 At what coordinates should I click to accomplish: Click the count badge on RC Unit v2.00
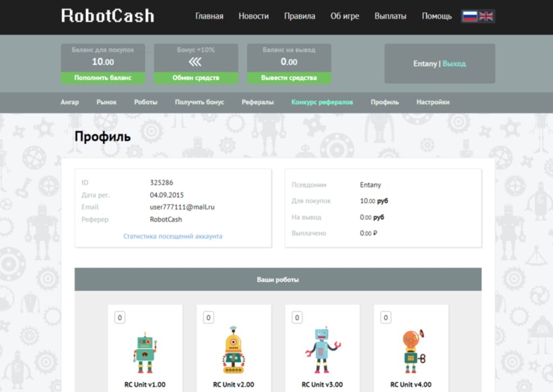pyautogui.click(x=208, y=317)
